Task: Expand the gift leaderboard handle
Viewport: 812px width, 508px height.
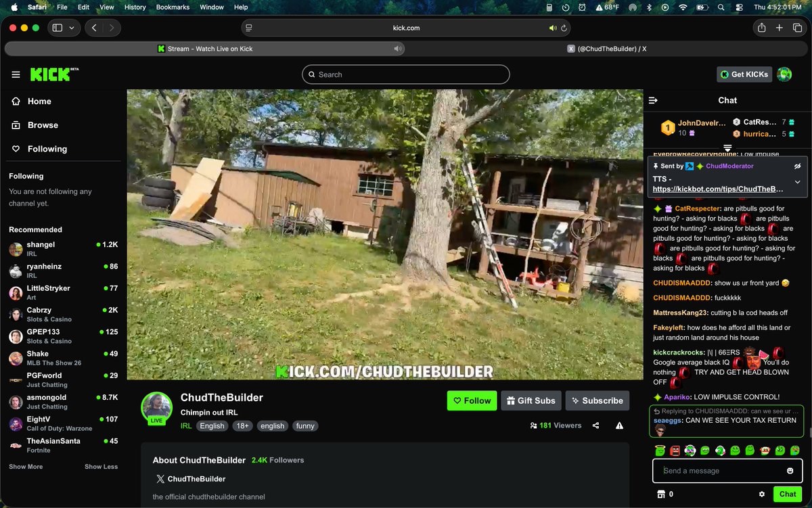Action: pyautogui.click(x=727, y=147)
